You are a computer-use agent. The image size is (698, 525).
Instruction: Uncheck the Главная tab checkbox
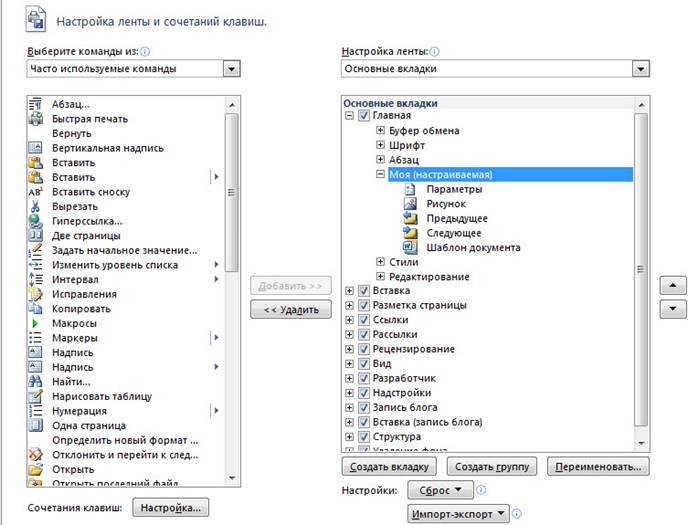pyautogui.click(x=364, y=116)
